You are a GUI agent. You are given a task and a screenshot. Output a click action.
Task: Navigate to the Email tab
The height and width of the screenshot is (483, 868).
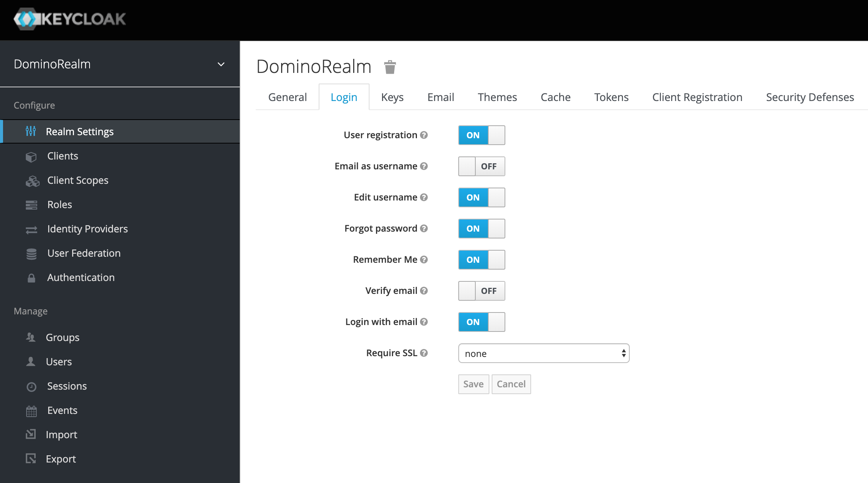(441, 96)
